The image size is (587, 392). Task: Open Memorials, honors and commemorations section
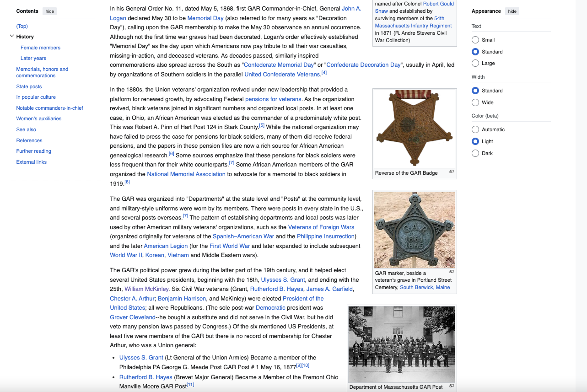pos(42,72)
